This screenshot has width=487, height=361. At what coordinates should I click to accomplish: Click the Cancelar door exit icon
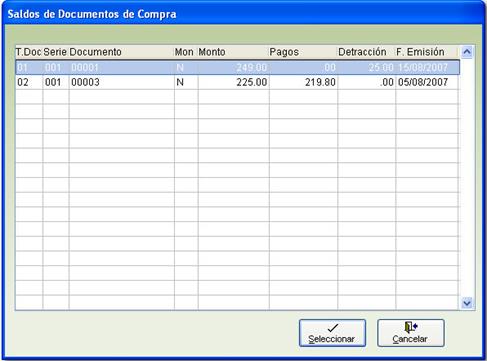411,327
